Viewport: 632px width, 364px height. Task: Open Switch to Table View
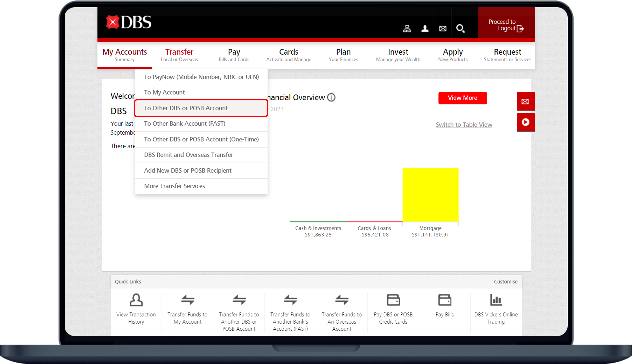(464, 124)
